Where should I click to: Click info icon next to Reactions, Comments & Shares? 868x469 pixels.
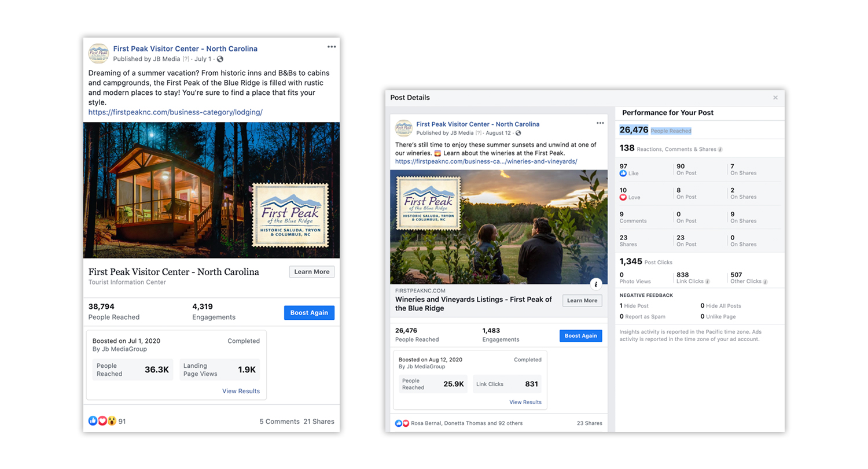pyautogui.click(x=720, y=149)
